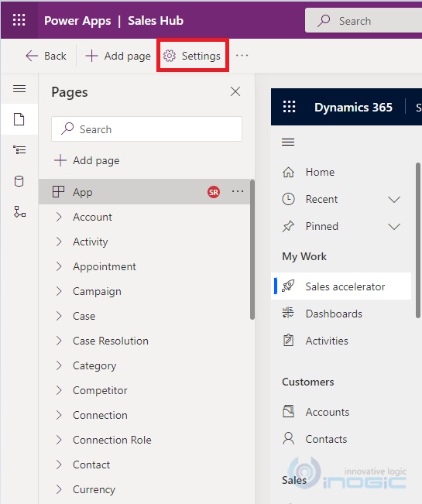Open the App row more options ellipsis
Viewport: 422px width, 504px height.
tap(238, 191)
